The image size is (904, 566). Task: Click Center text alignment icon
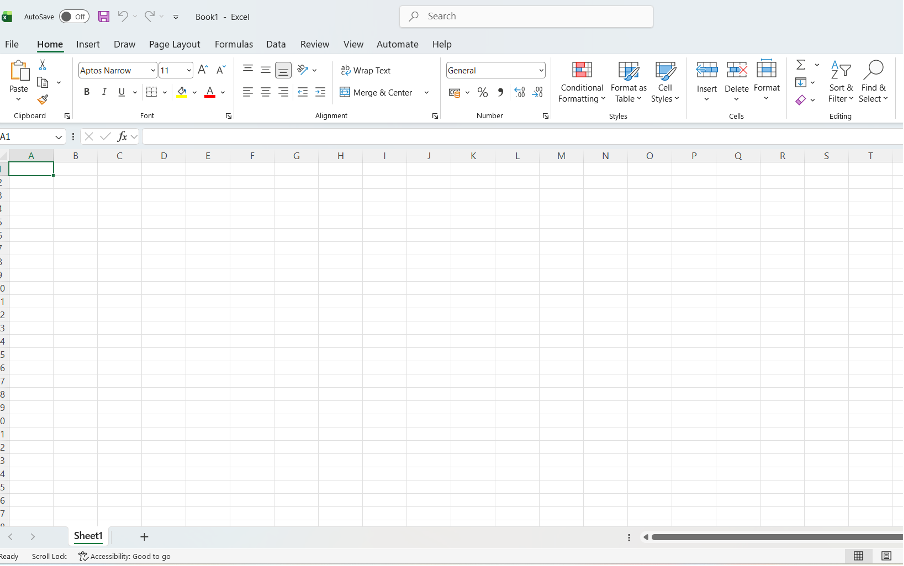265,92
